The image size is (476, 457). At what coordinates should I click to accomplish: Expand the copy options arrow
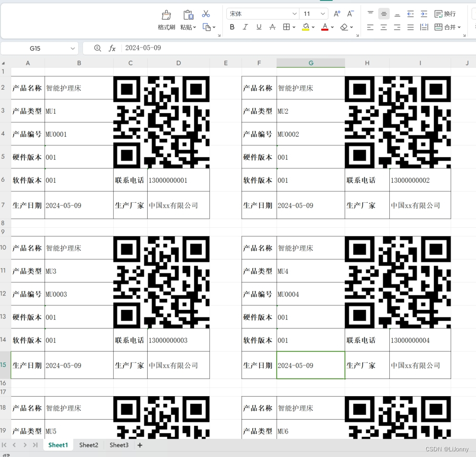[214, 27]
